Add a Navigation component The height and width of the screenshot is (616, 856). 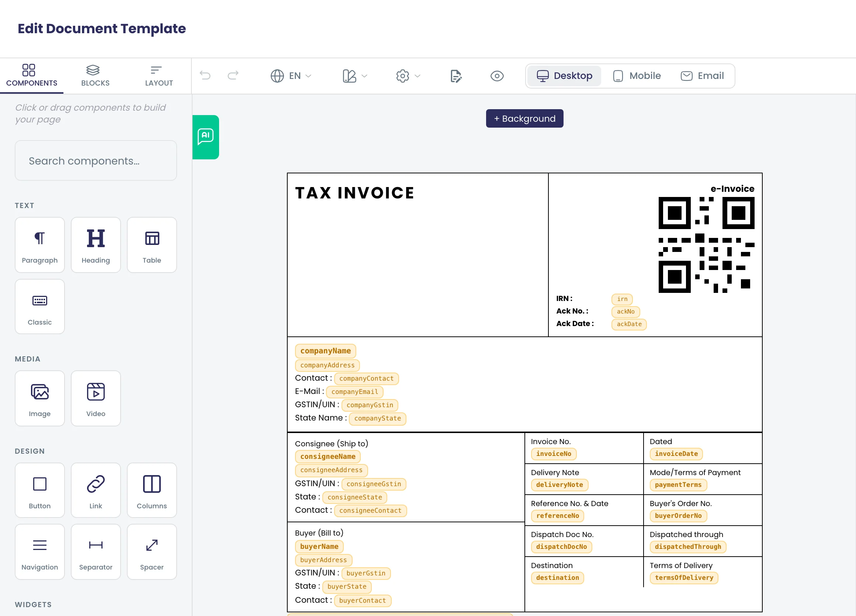pos(39,552)
